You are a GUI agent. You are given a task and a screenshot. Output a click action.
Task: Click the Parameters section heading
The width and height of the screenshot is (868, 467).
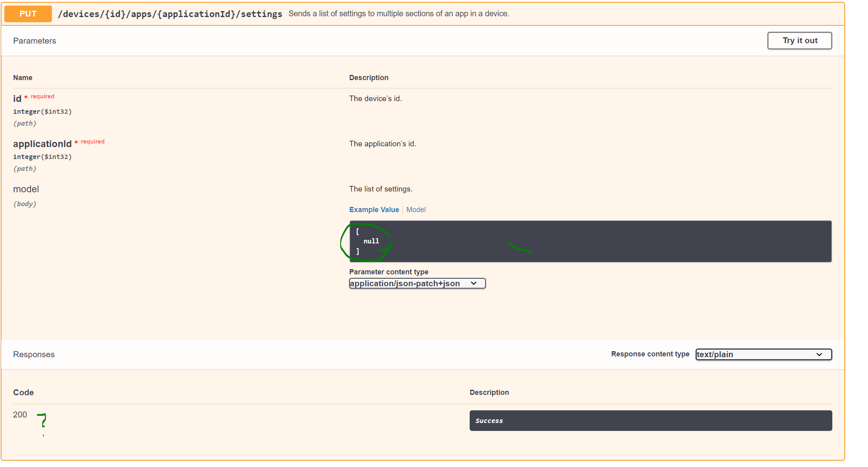[x=34, y=41]
